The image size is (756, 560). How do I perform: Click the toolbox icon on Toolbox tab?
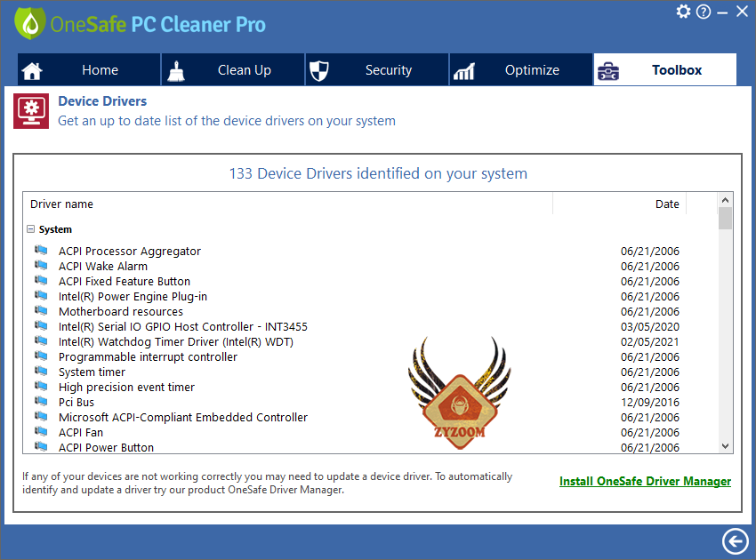(x=608, y=72)
